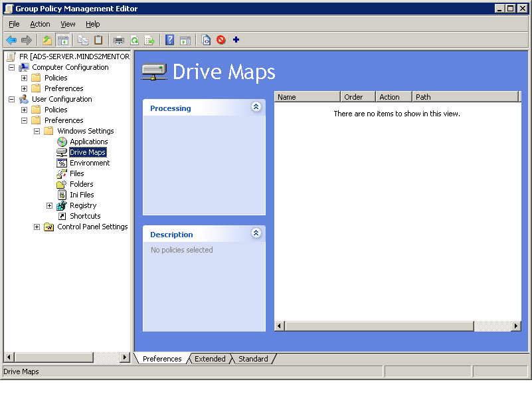Select Applications node in tree

click(88, 142)
